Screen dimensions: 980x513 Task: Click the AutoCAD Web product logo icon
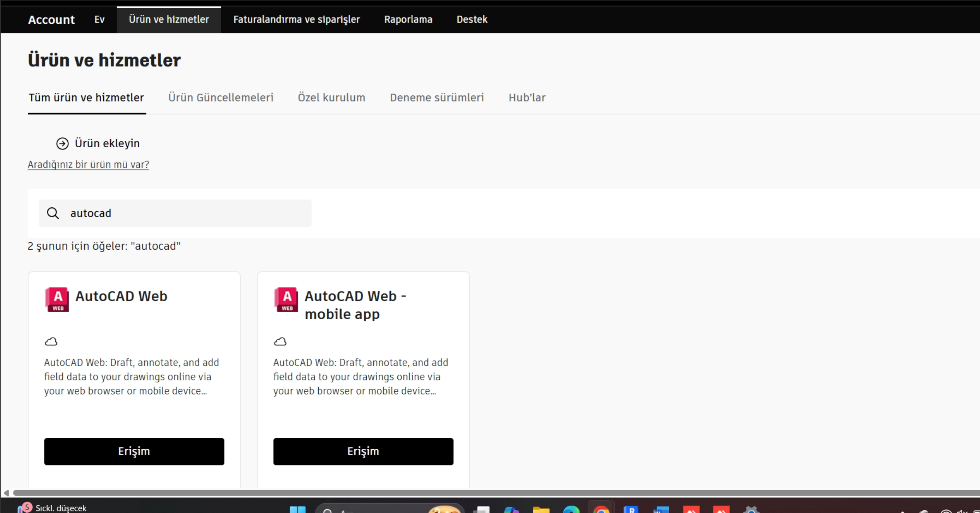point(57,300)
